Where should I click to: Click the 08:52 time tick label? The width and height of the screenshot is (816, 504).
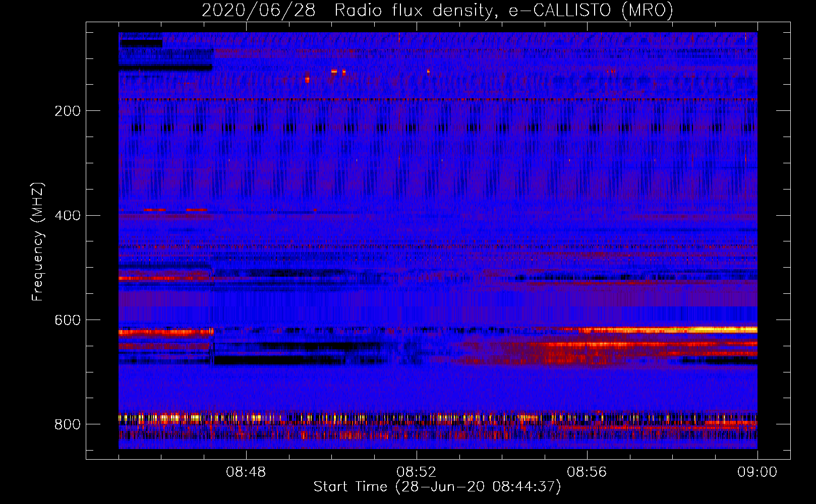coord(417,472)
